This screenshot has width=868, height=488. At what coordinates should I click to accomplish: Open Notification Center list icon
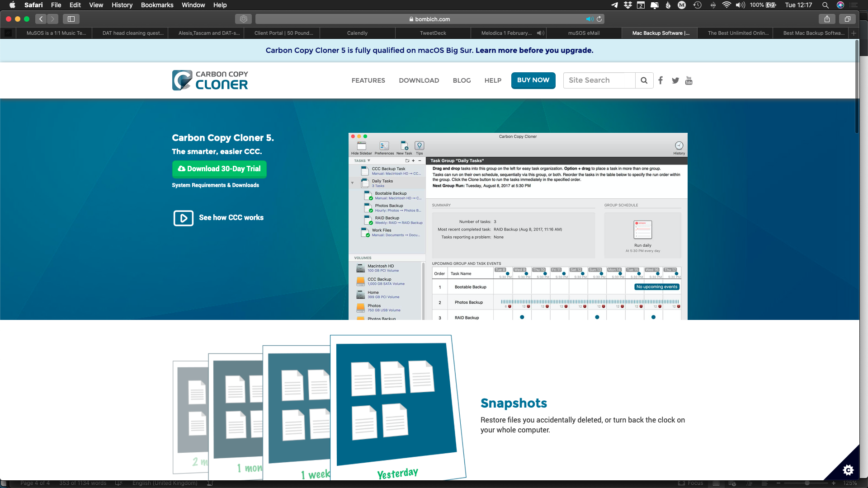click(854, 5)
